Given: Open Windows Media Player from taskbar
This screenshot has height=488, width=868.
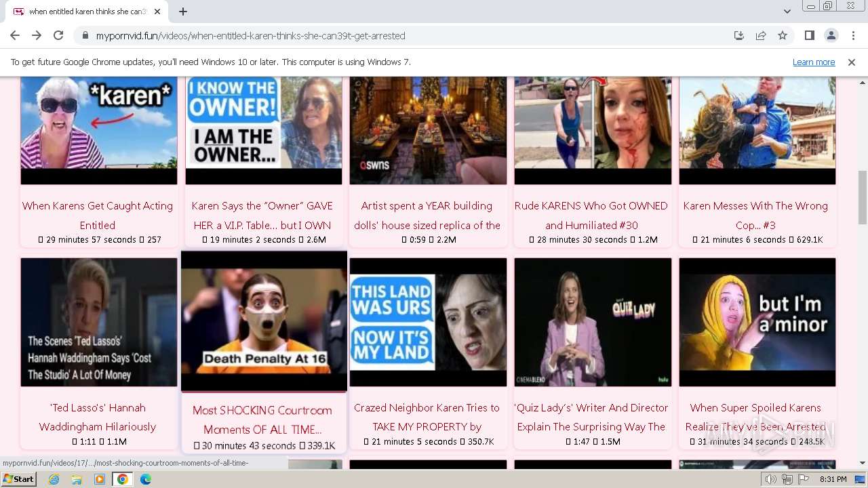Looking at the screenshot, I should [100, 479].
